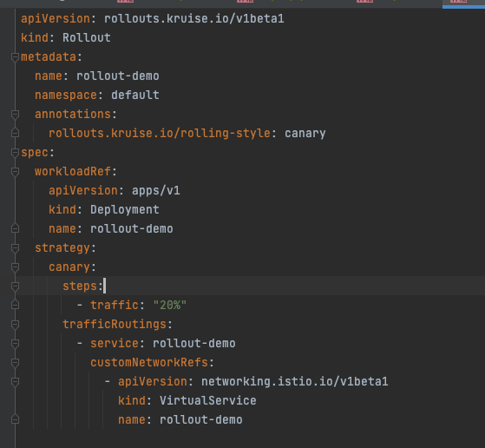485x448 pixels.
Task: Collapse the canary block fold marker
Action: pyautogui.click(x=15, y=267)
